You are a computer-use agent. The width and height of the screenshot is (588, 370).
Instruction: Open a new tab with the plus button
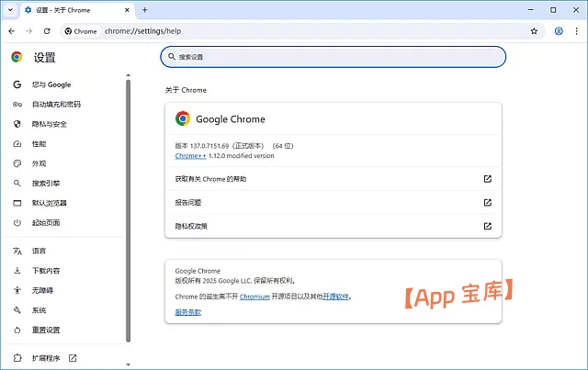coord(145,10)
